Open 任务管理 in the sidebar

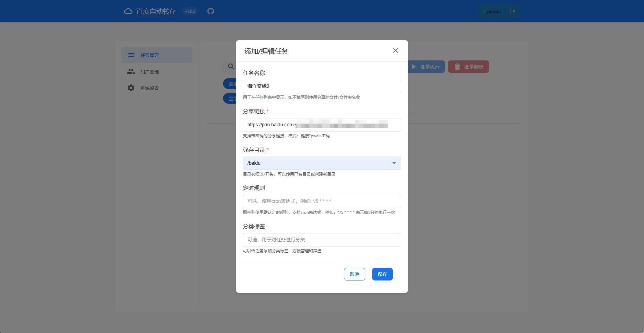157,55
